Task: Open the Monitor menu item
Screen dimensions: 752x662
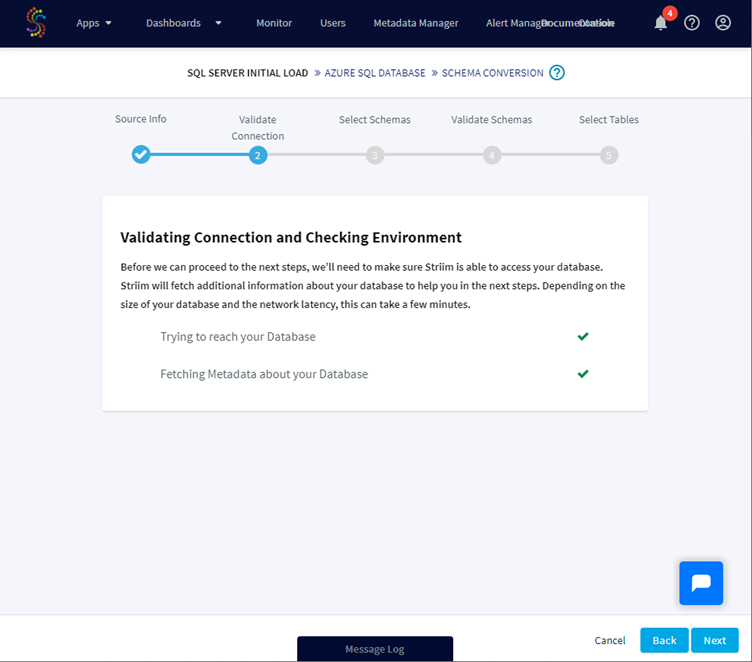Action: click(274, 23)
